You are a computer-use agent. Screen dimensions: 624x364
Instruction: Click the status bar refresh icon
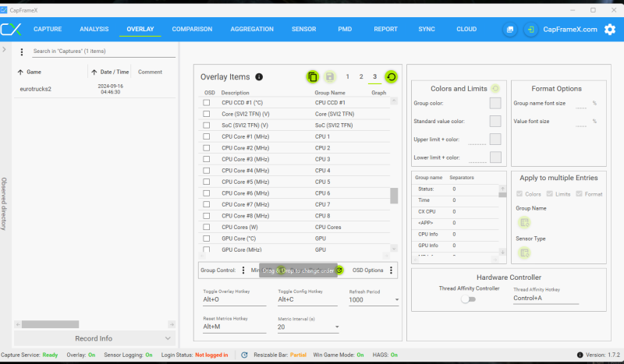[x=244, y=355]
